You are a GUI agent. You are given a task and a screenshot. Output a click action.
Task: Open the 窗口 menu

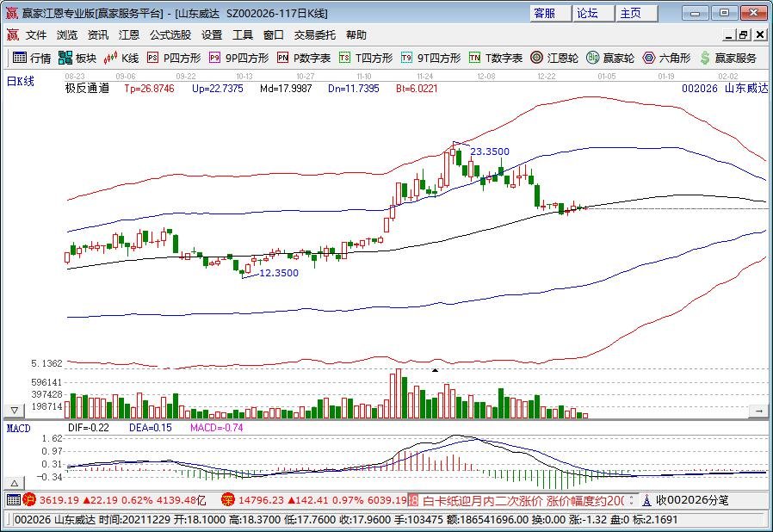[274, 35]
